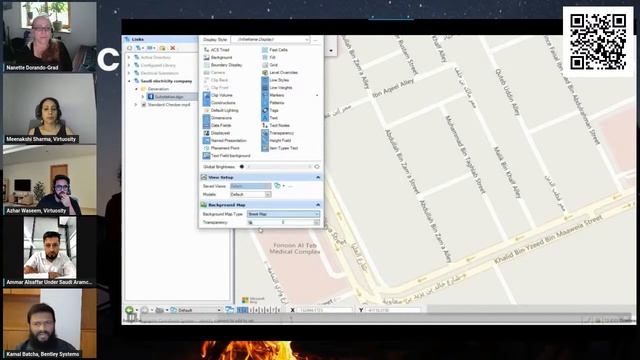Open Markers submenu arrow
This screenshot has height=360, width=640.
pyautogui.click(x=317, y=96)
